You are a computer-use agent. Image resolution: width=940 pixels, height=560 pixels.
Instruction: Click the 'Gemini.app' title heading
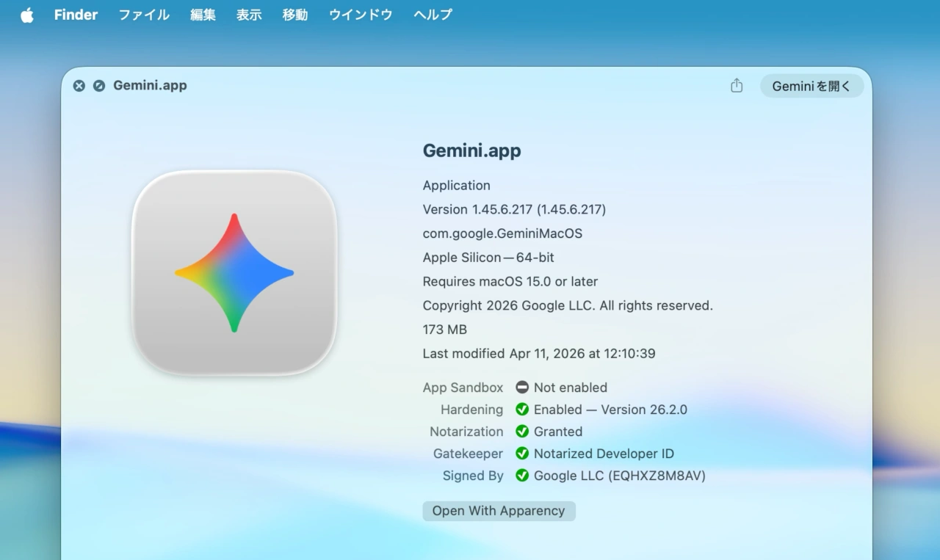(471, 150)
